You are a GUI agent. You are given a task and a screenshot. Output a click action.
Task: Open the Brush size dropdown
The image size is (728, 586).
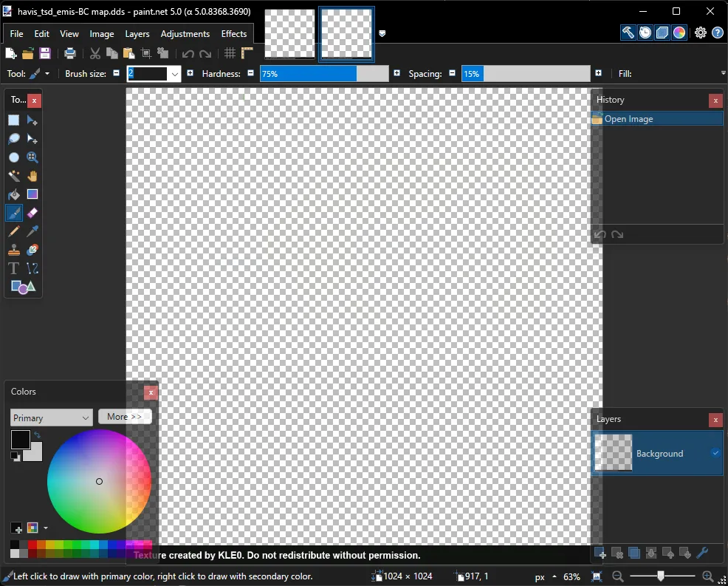pos(175,74)
